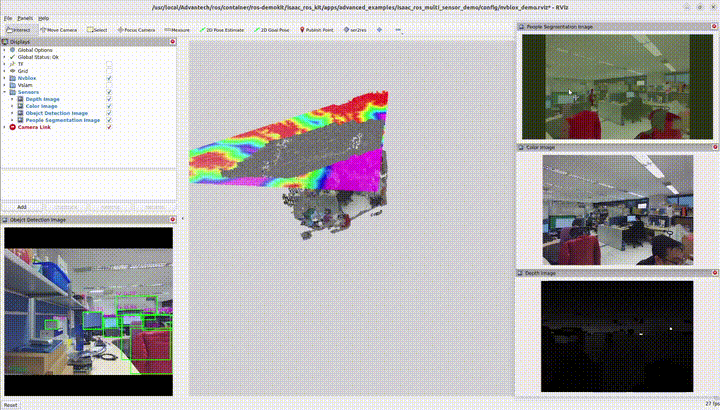720x410 pixels.
Task: Expand the Global Options tree item
Action: click(x=5, y=50)
